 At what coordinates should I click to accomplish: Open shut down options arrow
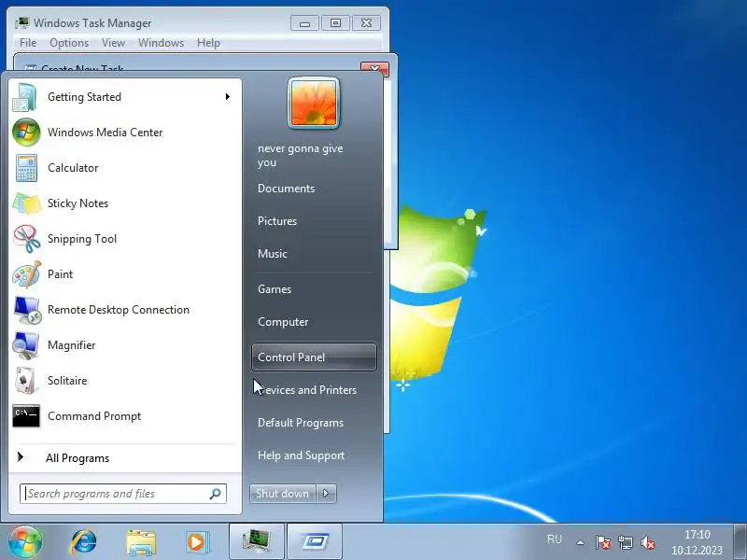click(326, 494)
